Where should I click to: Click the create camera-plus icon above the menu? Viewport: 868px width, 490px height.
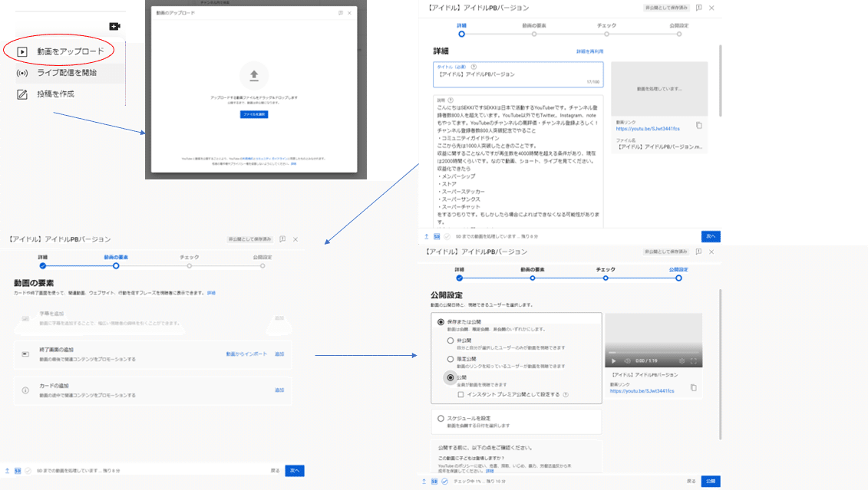coord(114,26)
